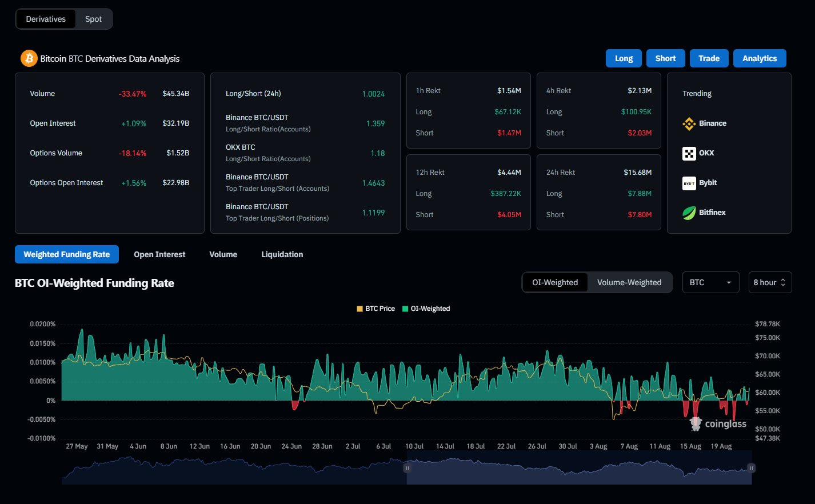Open the 8 hour interval selector
This screenshot has height=504, width=815.
[x=770, y=282]
